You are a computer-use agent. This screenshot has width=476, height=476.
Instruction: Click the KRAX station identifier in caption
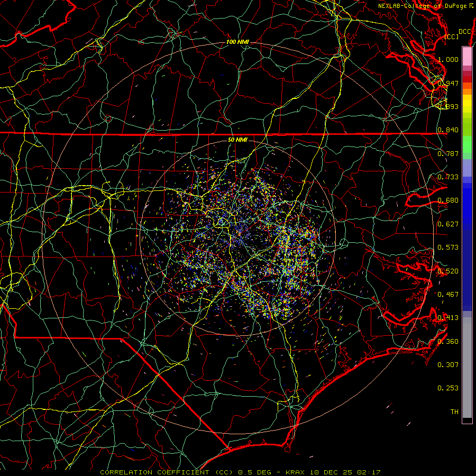[296, 472]
